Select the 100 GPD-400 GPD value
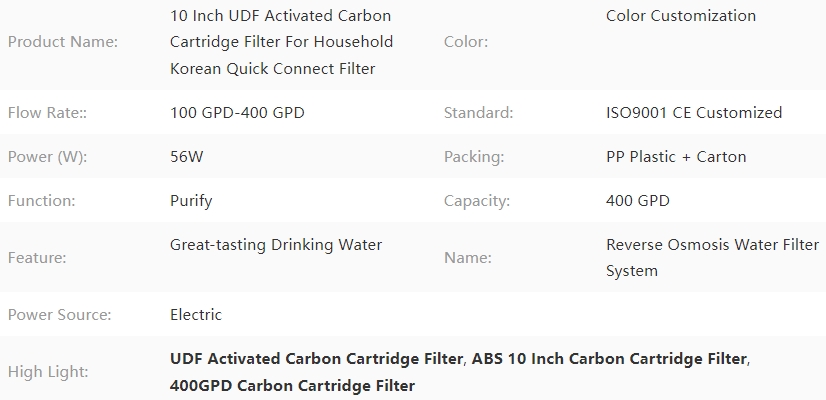The image size is (826, 400). (x=237, y=113)
